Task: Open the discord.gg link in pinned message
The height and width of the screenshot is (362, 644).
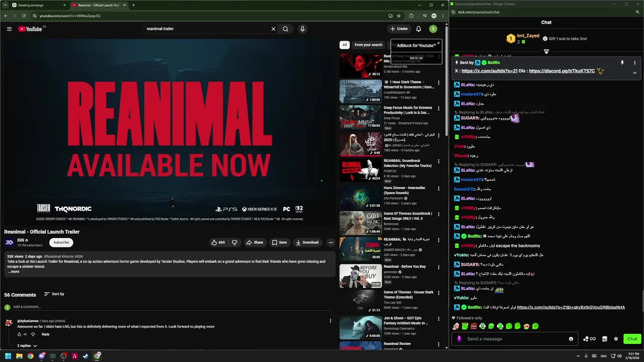Action: (562, 71)
